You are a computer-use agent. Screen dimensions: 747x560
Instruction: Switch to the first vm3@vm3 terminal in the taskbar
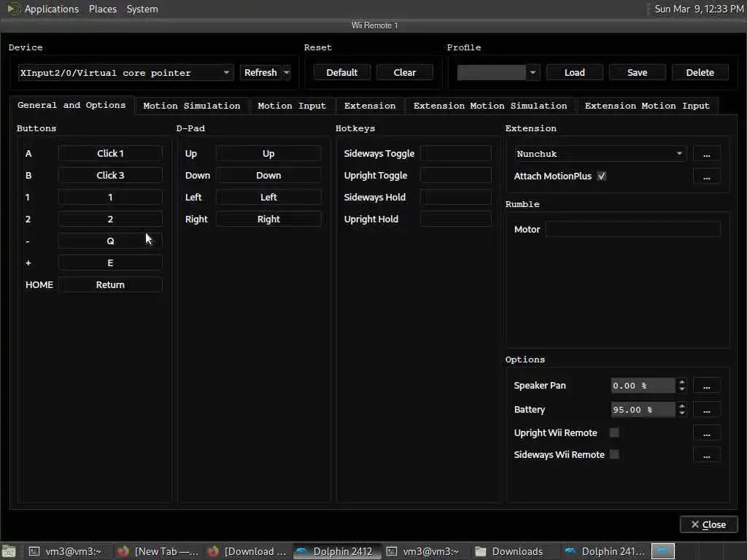[66, 551]
